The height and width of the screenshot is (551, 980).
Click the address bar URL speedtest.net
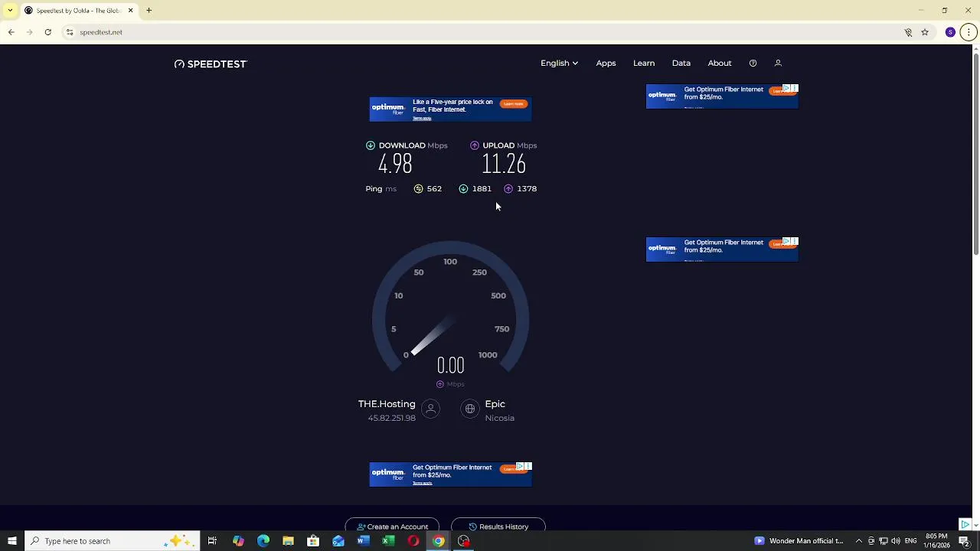tap(101, 32)
